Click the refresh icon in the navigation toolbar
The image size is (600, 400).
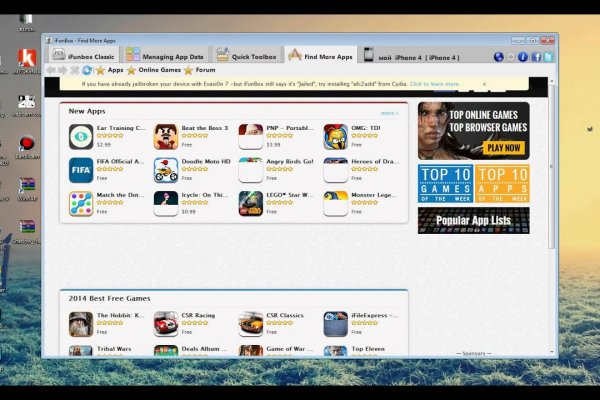pos(87,70)
